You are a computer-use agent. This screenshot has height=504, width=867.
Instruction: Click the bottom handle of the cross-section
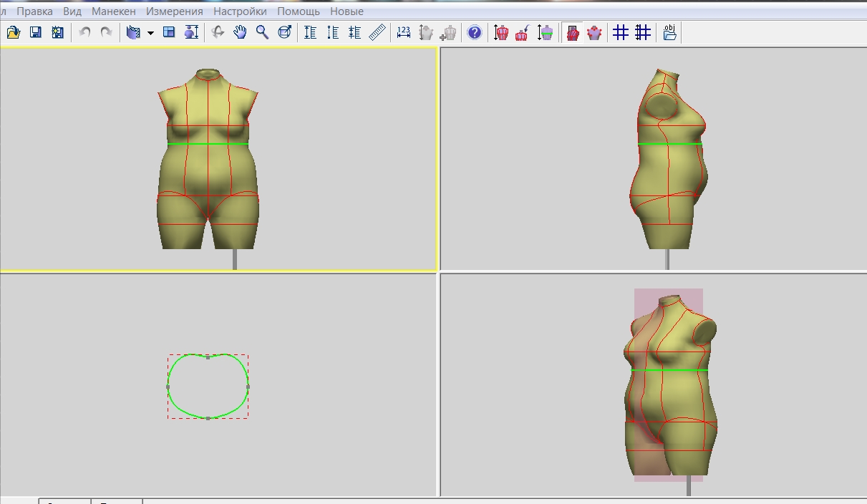pos(208,418)
